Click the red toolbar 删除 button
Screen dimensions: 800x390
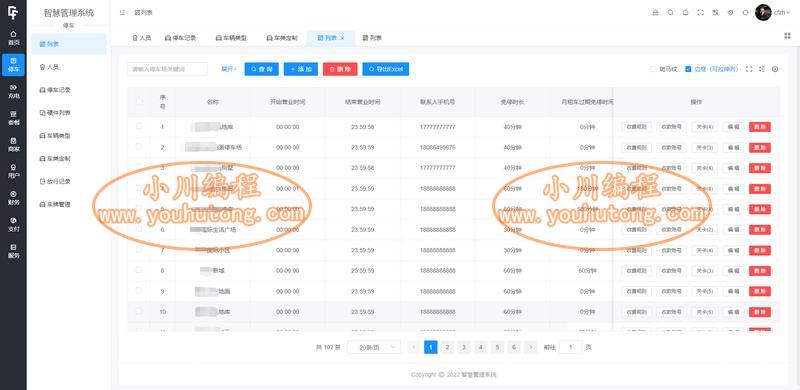click(x=340, y=69)
